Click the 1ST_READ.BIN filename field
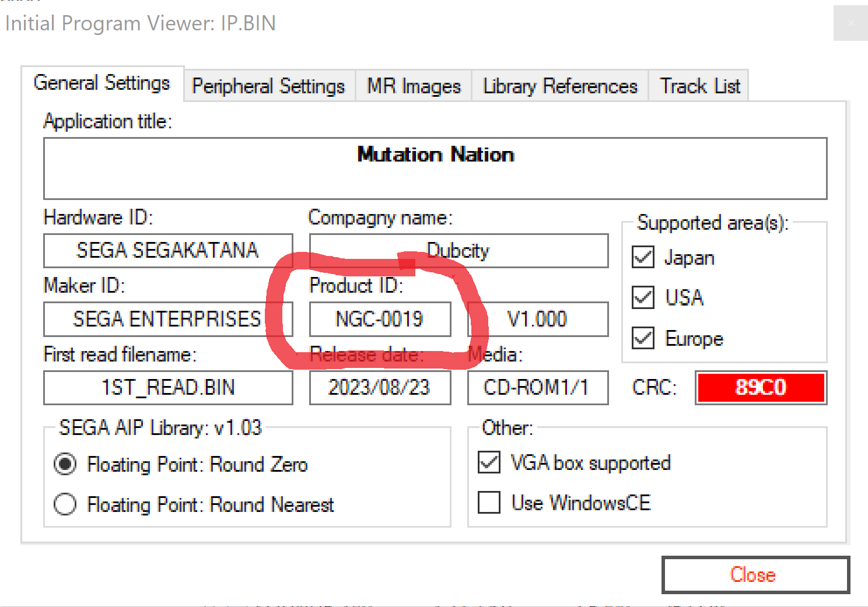This screenshot has width=868, height=607. 168,388
